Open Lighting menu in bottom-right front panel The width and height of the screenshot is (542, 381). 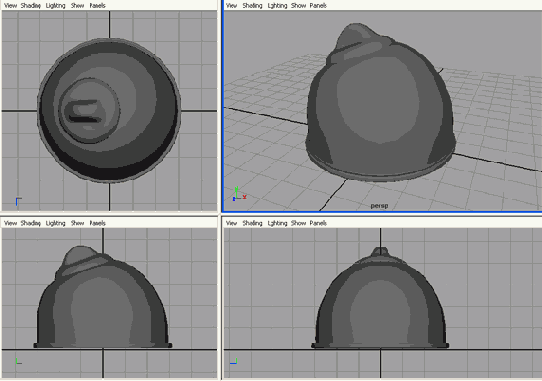(x=277, y=223)
